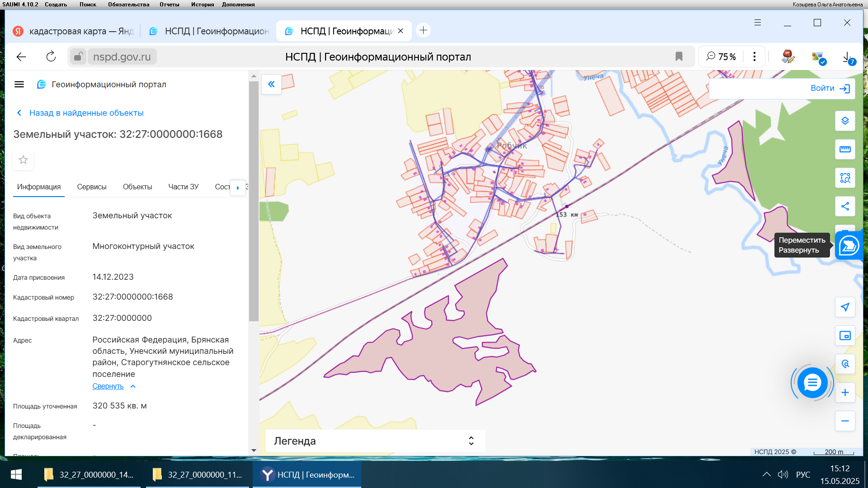
Task: Click the share map icon
Action: coord(845,206)
